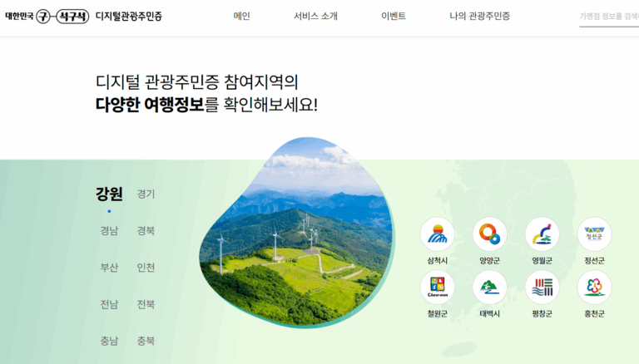Click the 영월군 text label
Screen dimensions: 639x364
pos(542,261)
